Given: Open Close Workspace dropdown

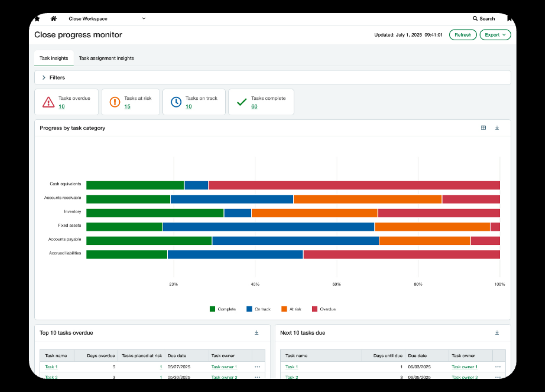Looking at the screenshot, I should [143, 19].
